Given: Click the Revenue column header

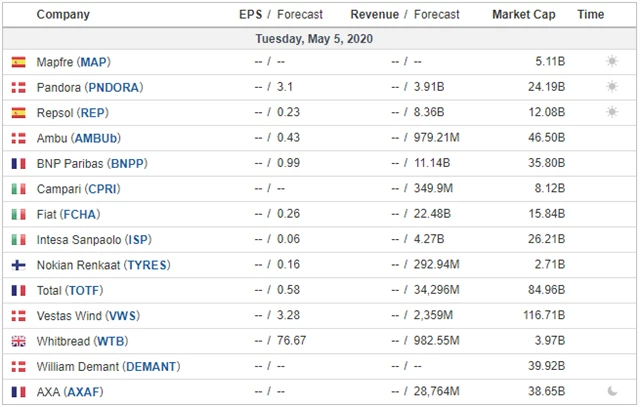Looking at the screenshot, I should (x=374, y=15).
